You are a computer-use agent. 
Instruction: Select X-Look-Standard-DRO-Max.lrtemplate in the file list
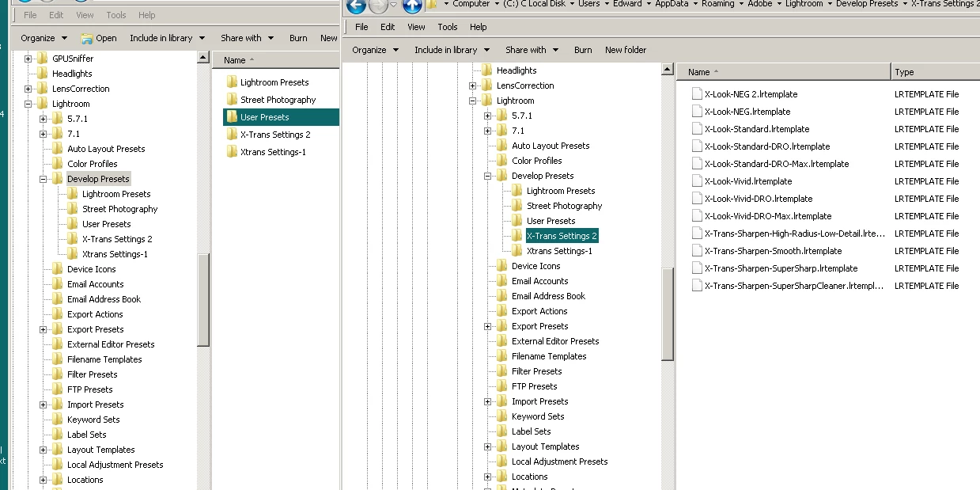tap(777, 164)
